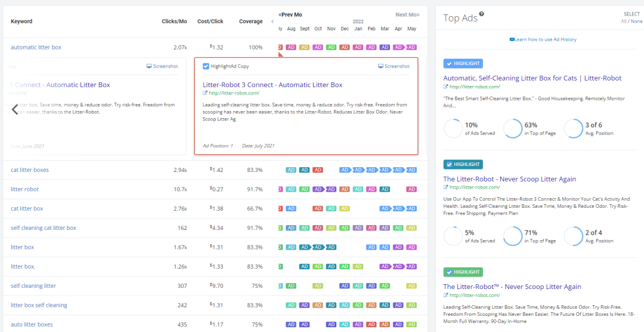Open Screenshot in the July 2021 ad card
Image resolution: width=644 pixels, height=332 pixels.
[394, 66]
